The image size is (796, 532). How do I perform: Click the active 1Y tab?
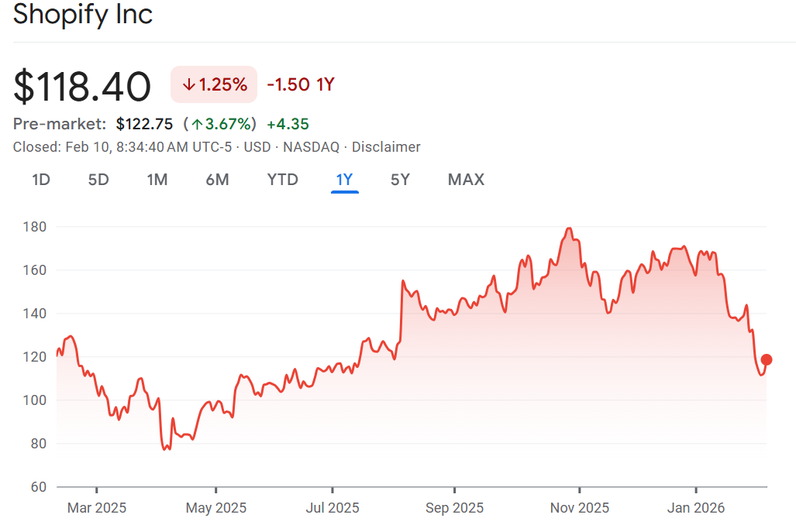(344, 180)
